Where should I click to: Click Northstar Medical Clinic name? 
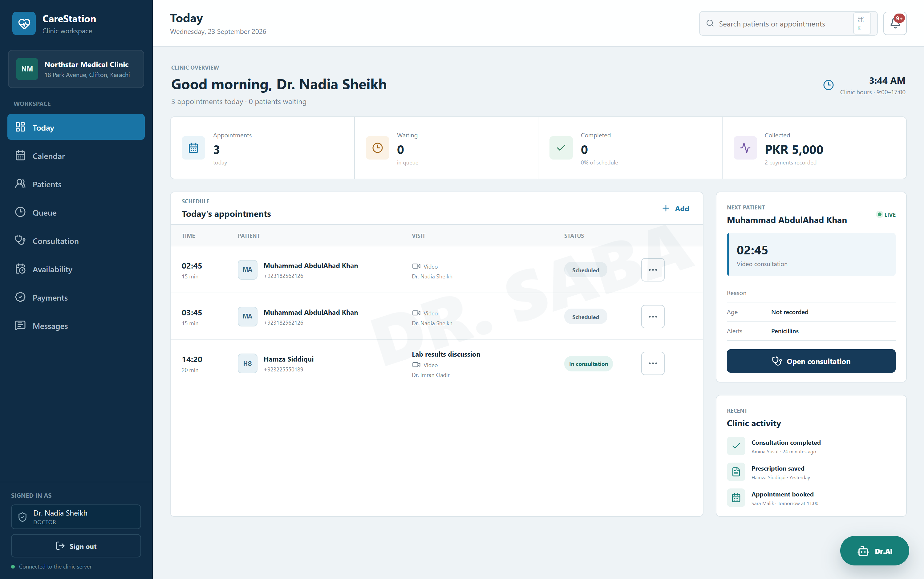click(x=87, y=64)
